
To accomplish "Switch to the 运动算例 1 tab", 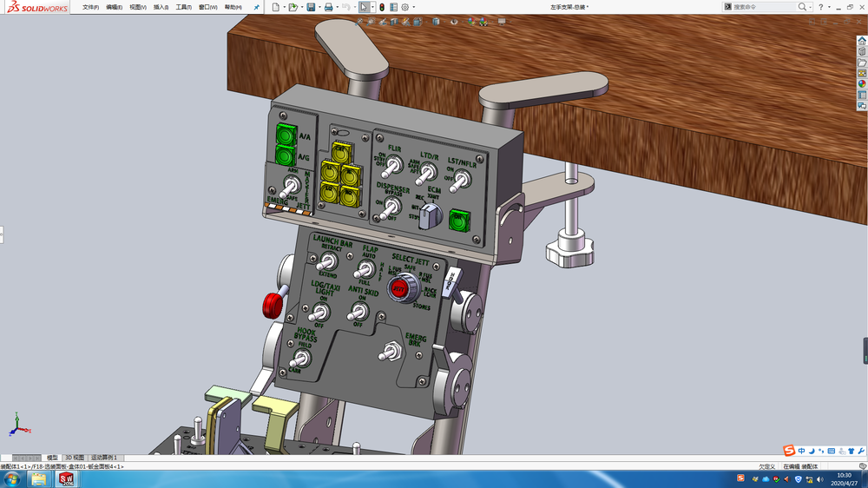I will point(104,458).
